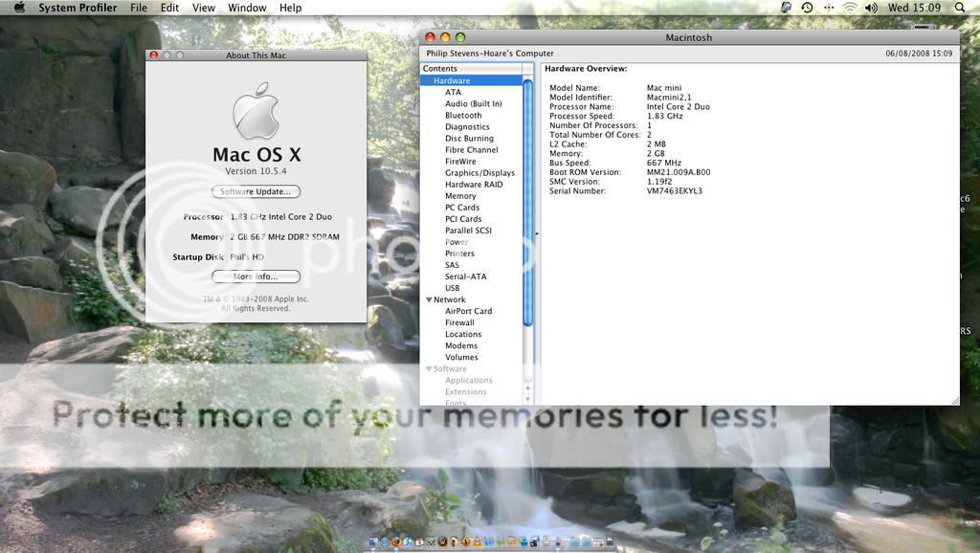Click the Spotlight magnifying glass icon

coord(963,8)
